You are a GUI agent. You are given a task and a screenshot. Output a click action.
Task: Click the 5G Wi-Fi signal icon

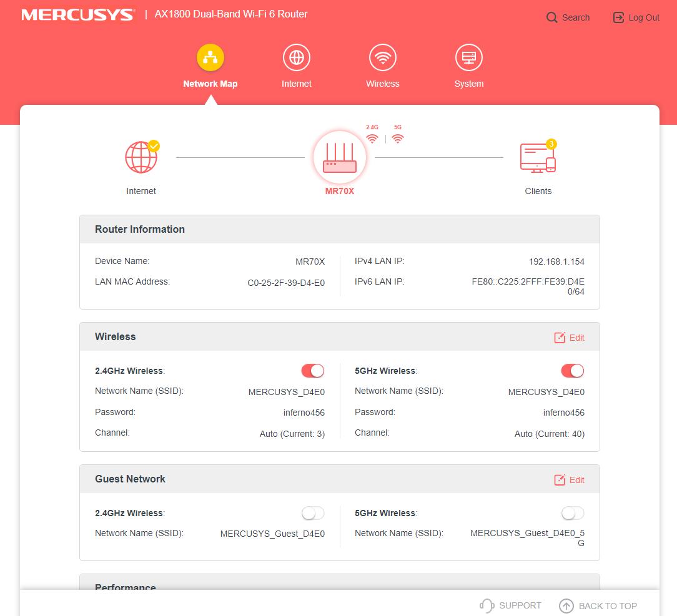[x=398, y=139]
